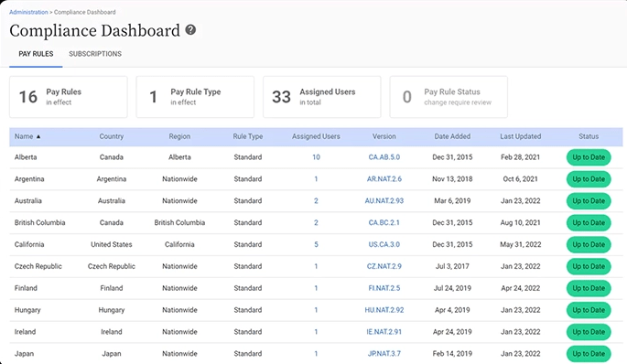
Task: View assigned users count for Czech Republic
Action: (316, 266)
